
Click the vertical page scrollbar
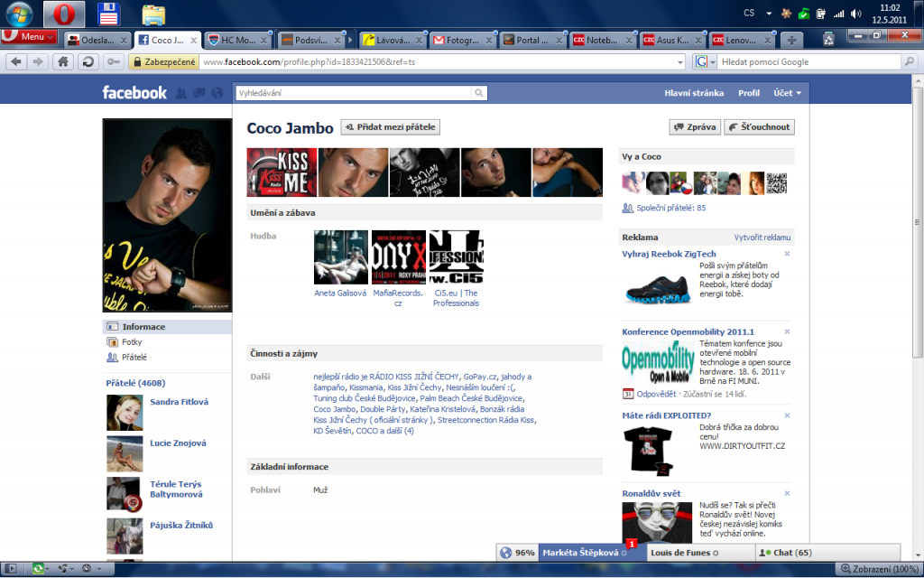click(x=918, y=222)
